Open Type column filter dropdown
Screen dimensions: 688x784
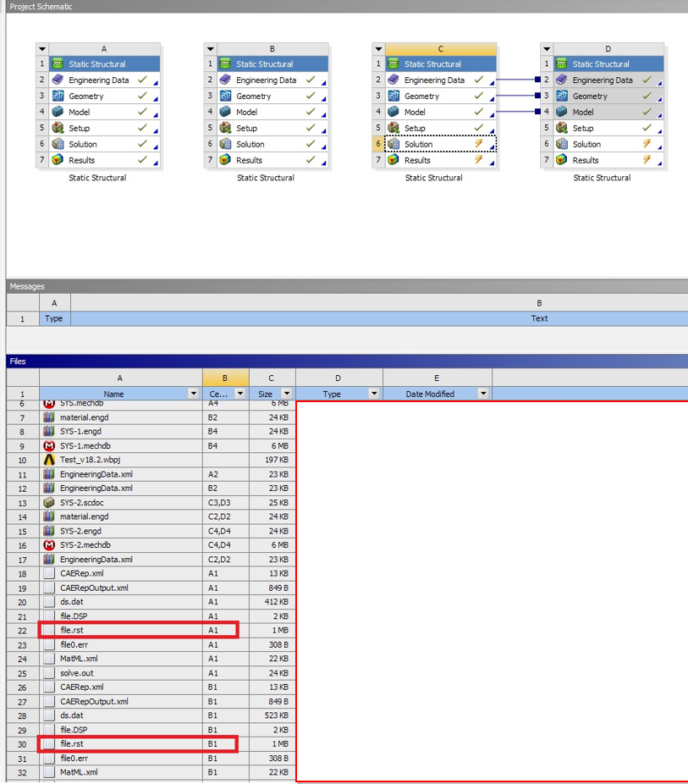click(374, 394)
